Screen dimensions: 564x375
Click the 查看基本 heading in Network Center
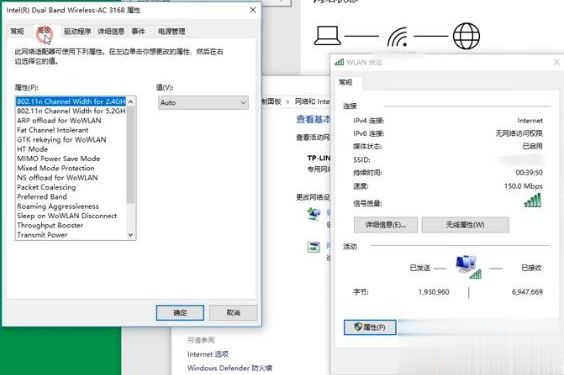[313, 119]
